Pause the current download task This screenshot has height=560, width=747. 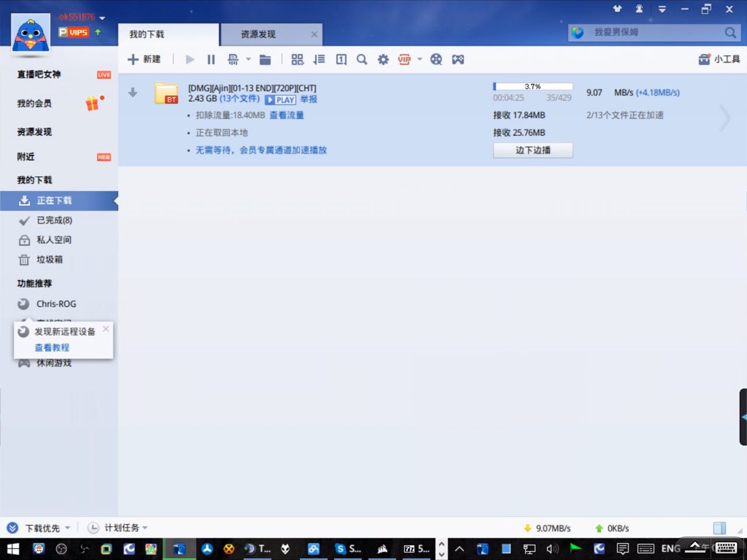point(211,60)
